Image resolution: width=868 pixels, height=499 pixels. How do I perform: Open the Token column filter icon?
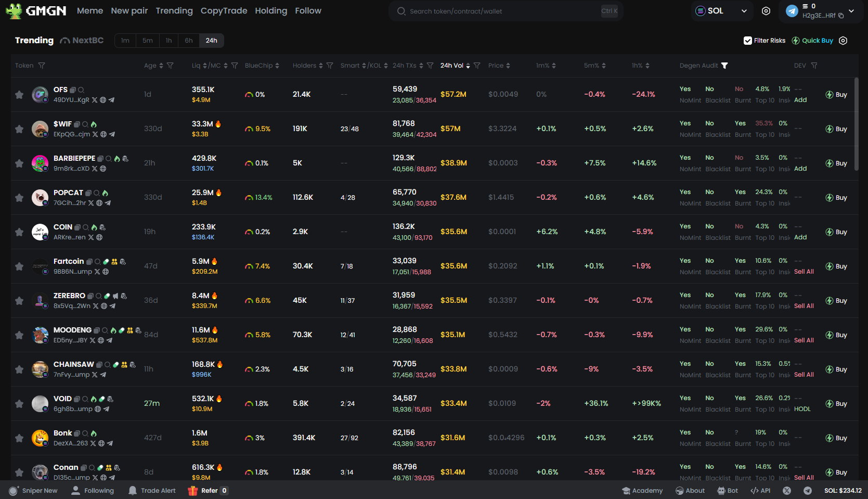click(x=42, y=66)
